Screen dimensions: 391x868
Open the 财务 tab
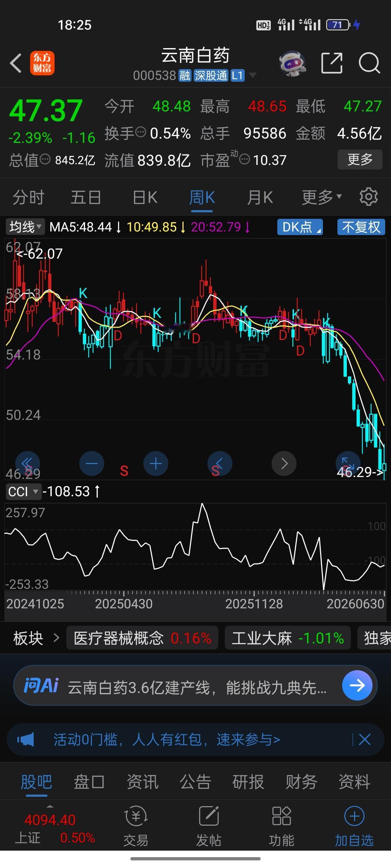301,782
